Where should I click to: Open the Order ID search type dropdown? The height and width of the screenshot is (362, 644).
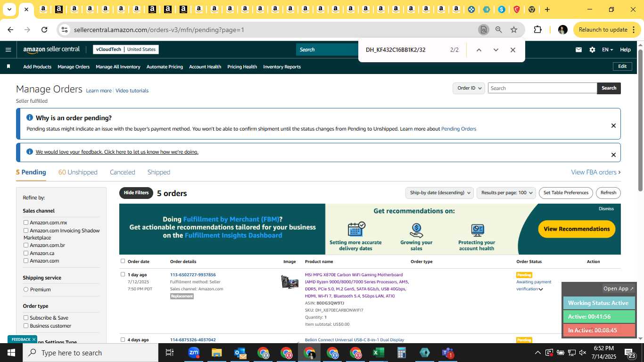coord(469,88)
